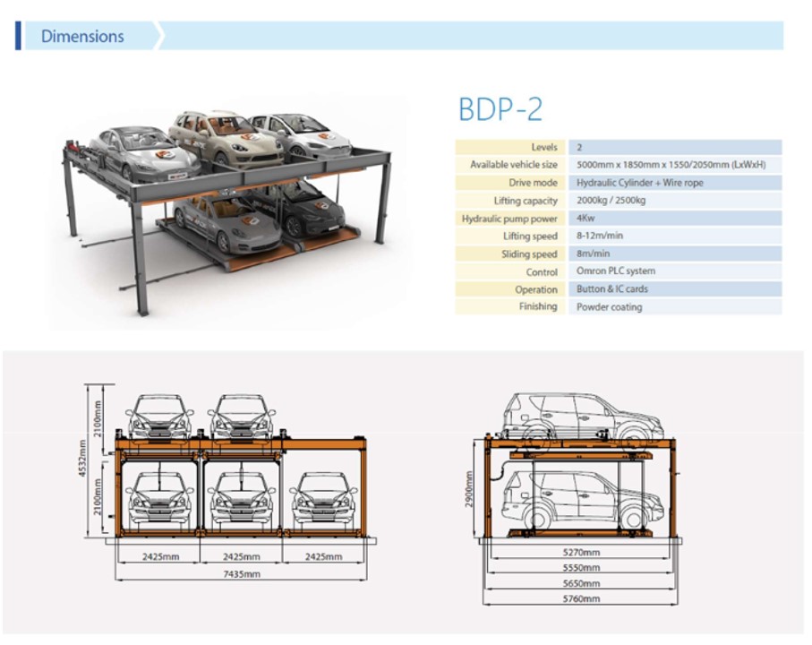Click the 8m/min value cell
Image resolution: width=812 pixels, height=645 pixels.
point(675,254)
